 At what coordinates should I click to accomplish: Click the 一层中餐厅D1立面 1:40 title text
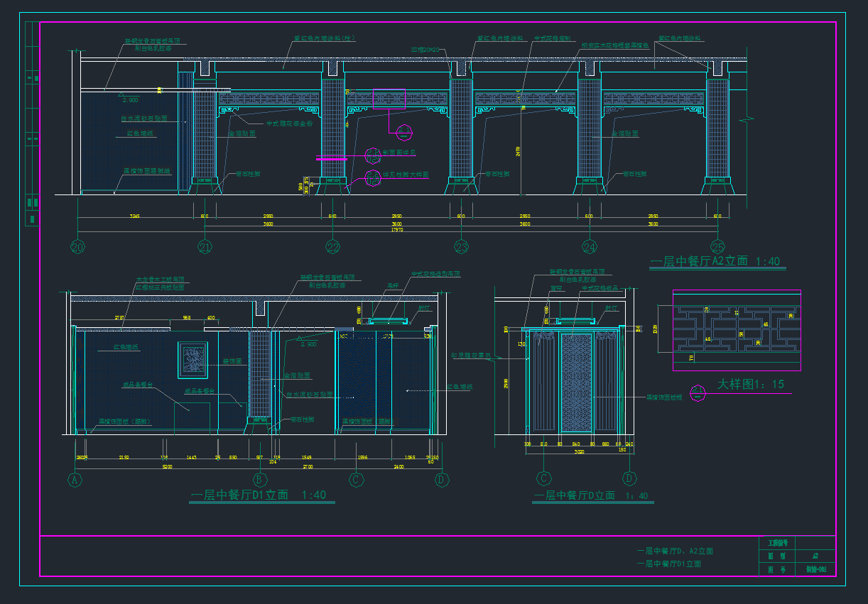click(x=259, y=495)
